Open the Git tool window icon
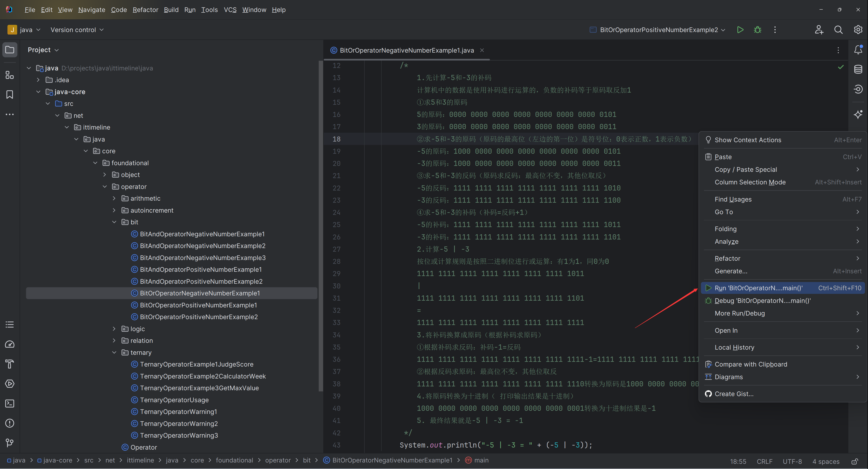Viewport: 868px width, 469px height. pos(10,443)
